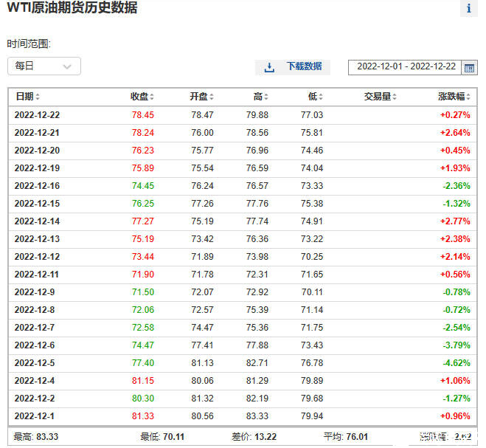Sort by 日期 column arrows

tap(38, 97)
